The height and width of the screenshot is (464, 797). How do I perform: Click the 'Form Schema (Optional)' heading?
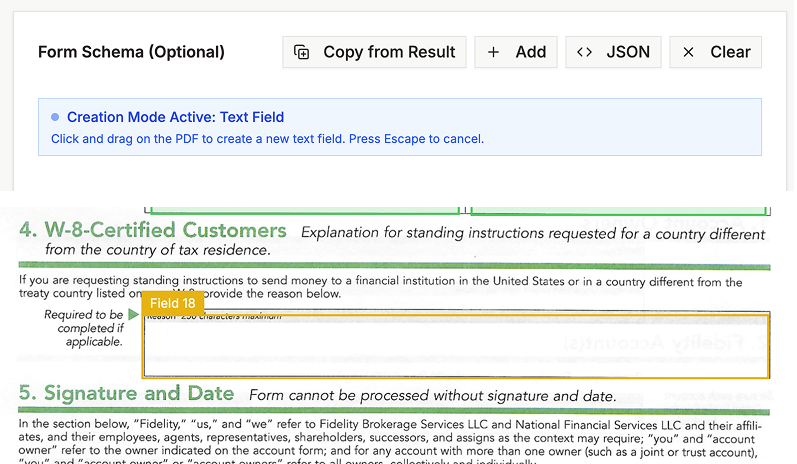coord(131,52)
